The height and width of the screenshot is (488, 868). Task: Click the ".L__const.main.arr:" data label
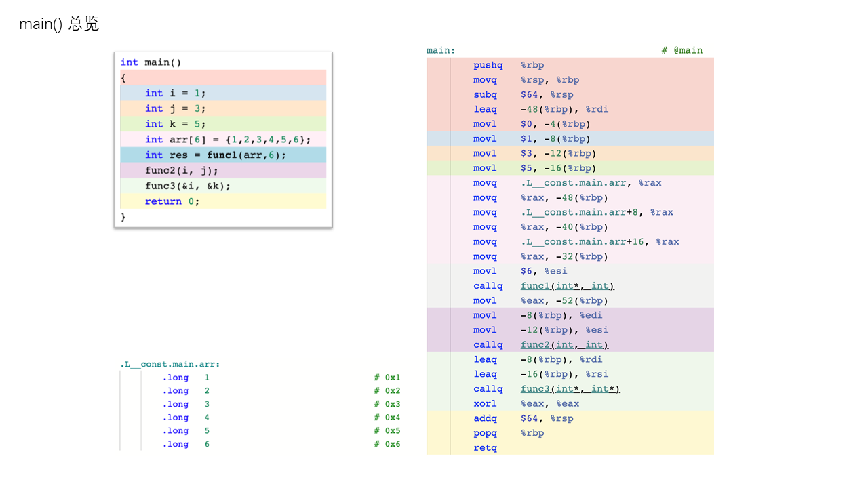(170, 365)
